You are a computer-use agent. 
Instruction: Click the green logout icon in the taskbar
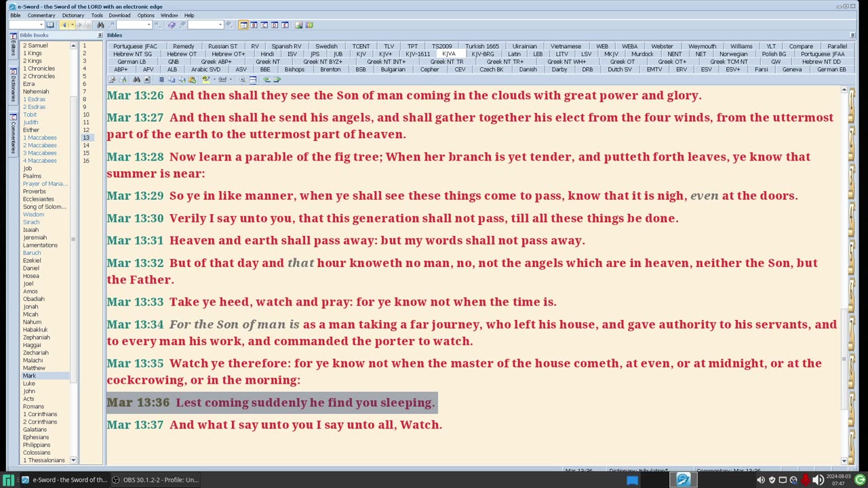point(860,480)
